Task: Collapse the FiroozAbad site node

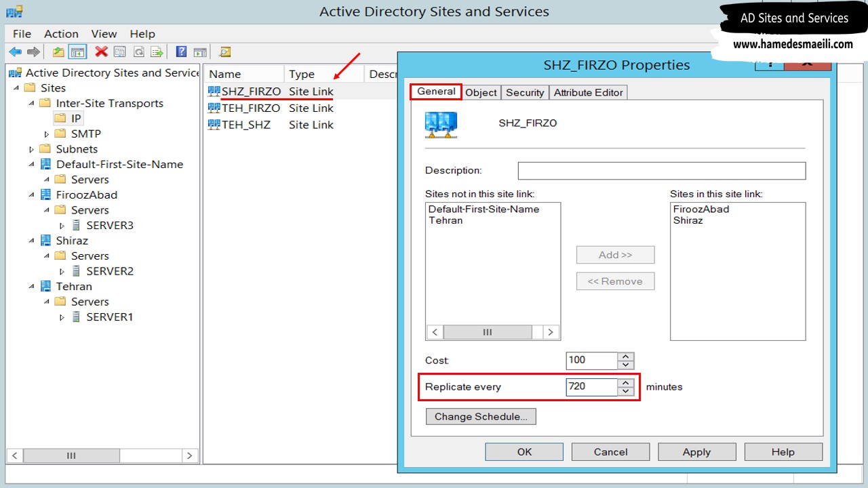Action: tap(31, 195)
